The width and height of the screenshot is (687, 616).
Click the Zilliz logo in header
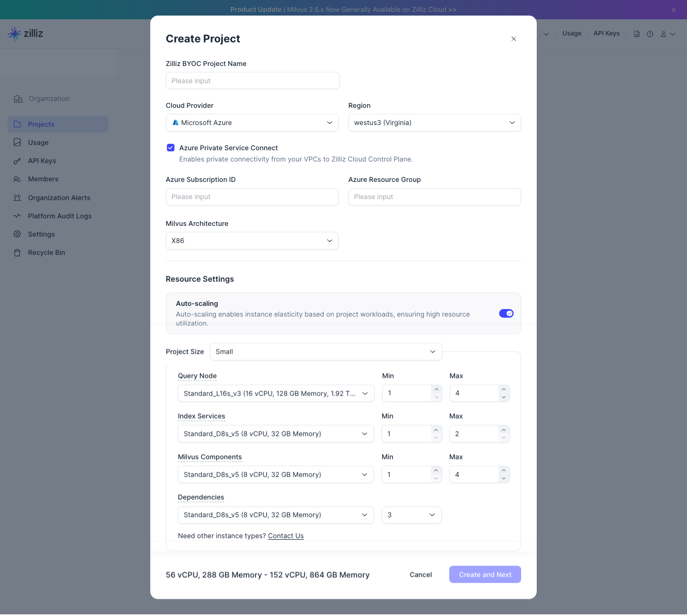(x=25, y=33)
